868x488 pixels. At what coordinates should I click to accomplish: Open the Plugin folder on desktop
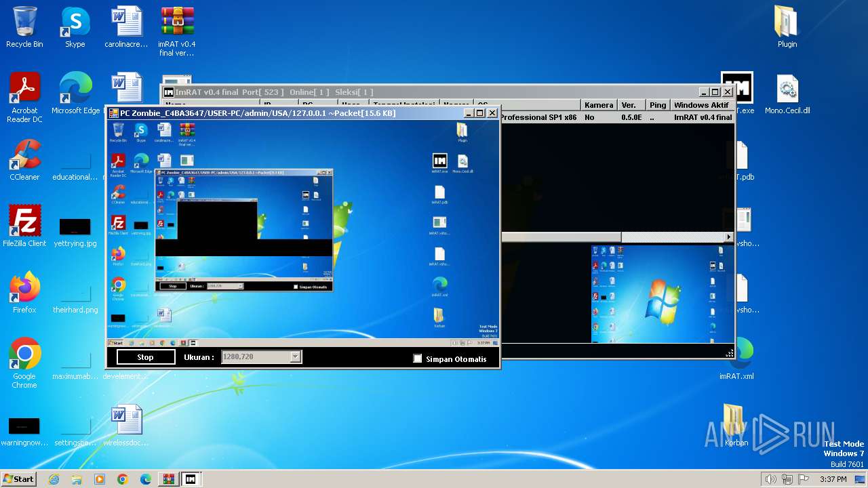click(x=787, y=28)
